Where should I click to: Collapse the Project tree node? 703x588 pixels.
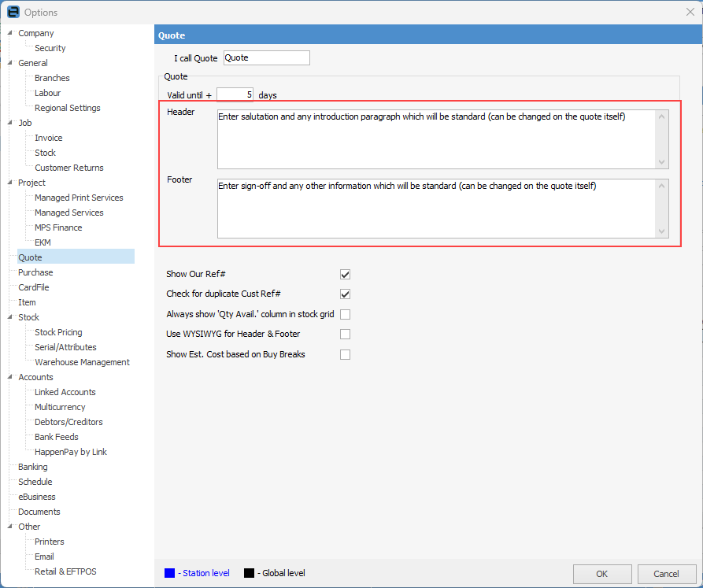click(10, 183)
